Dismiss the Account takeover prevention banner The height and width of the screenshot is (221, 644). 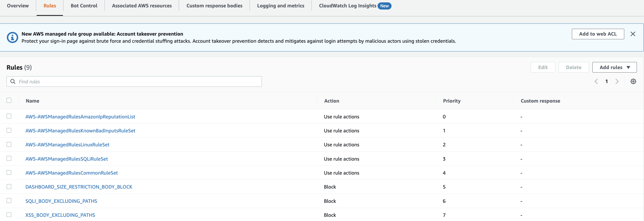tap(633, 34)
